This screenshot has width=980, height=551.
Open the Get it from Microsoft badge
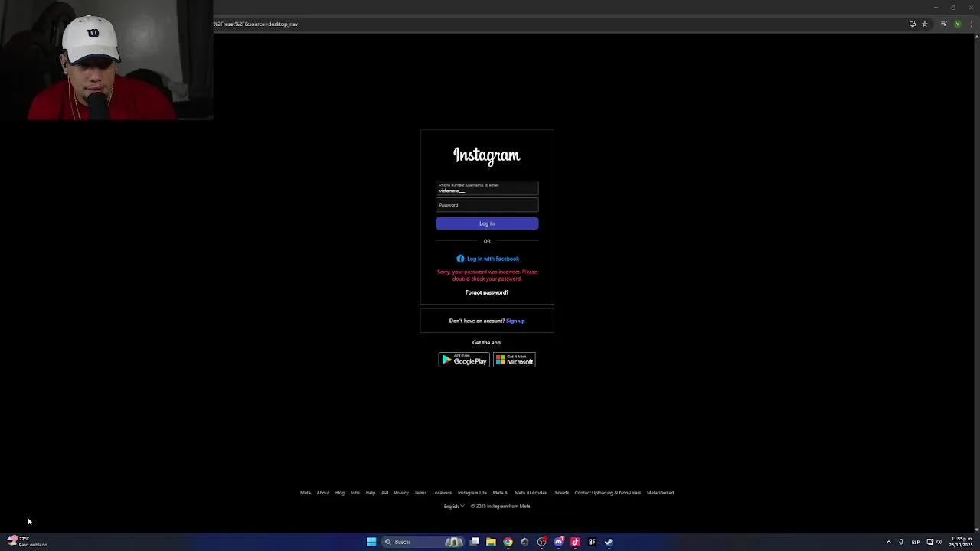514,360
